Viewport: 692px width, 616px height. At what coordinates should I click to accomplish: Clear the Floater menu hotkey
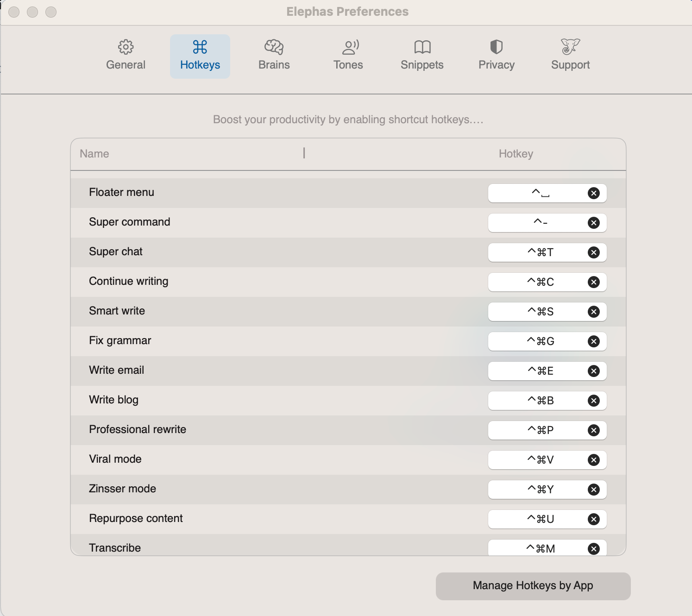(594, 193)
